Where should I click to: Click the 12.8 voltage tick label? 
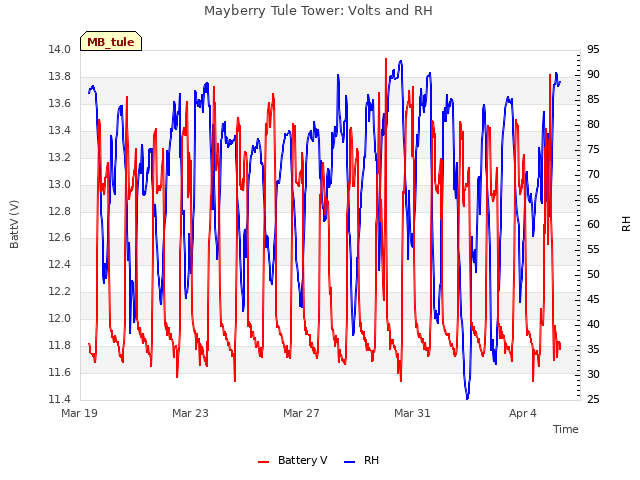point(60,211)
